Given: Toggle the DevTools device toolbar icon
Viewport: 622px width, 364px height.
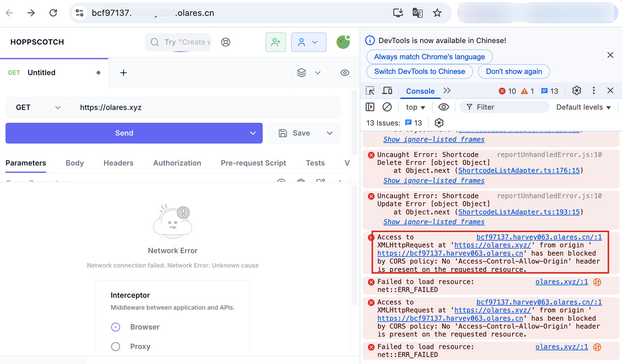Looking at the screenshot, I should 387,91.
